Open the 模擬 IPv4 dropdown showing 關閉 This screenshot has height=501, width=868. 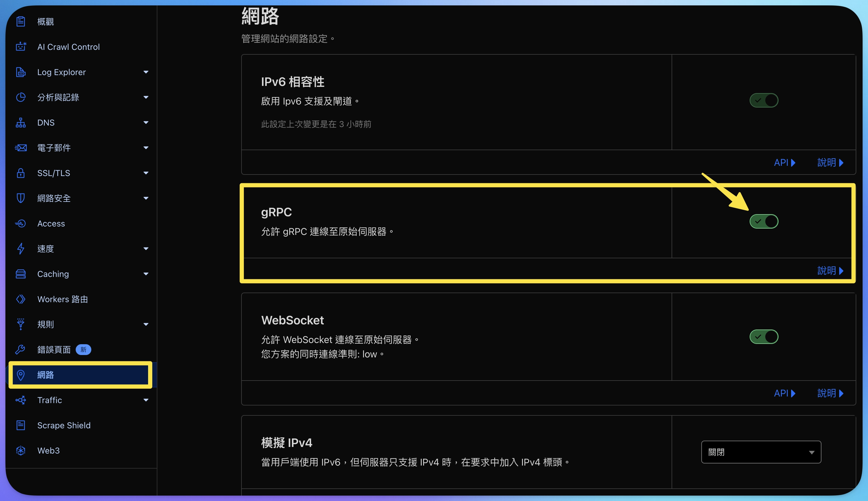point(761,452)
